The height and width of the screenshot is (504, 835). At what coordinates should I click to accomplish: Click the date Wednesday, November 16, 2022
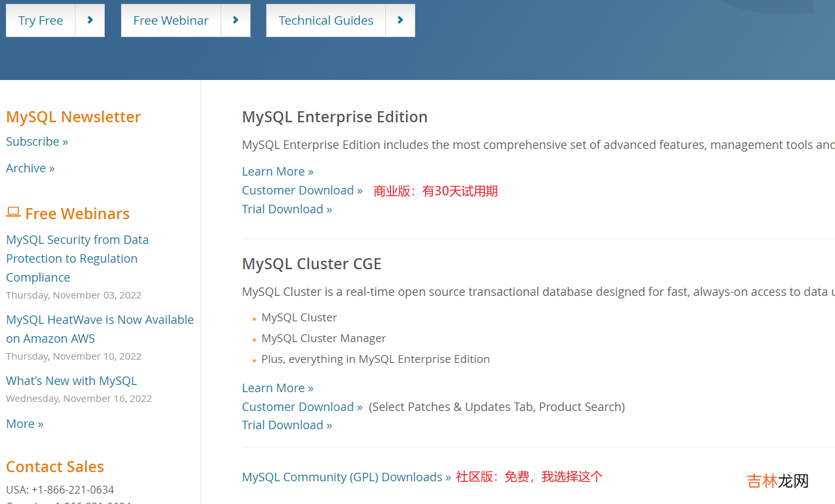tap(79, 398)
